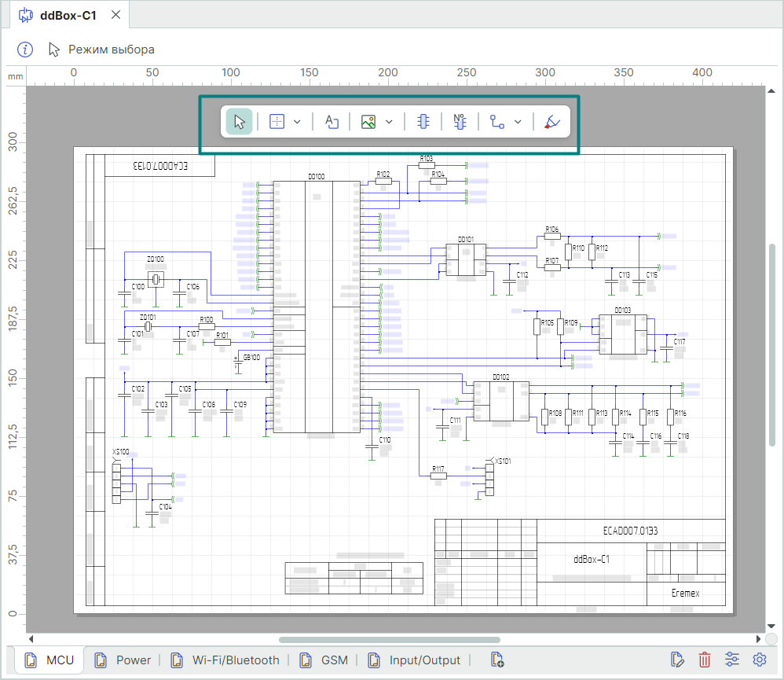Click the red delete sheet icon
The height and width of the screenshot is (680, 784).
(705, 660)
